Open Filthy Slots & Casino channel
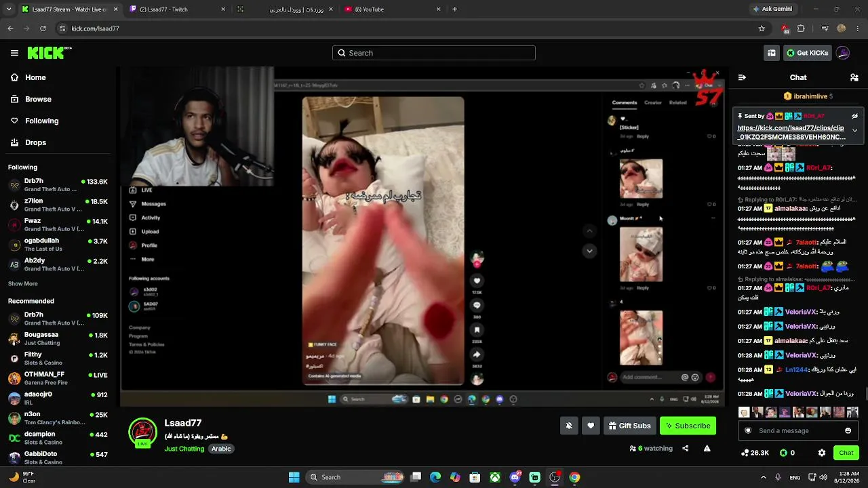The image size is (868, 488). click(x=58, y=358)
